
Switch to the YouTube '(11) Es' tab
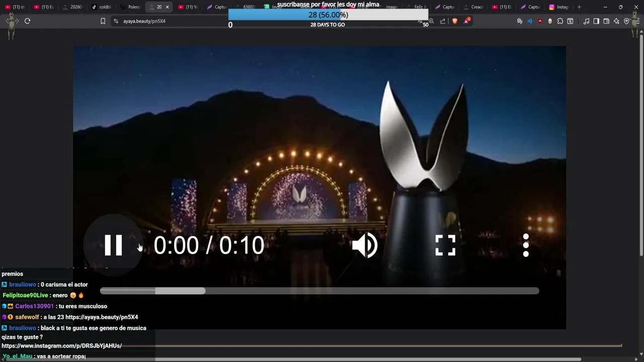click(44, 7)
